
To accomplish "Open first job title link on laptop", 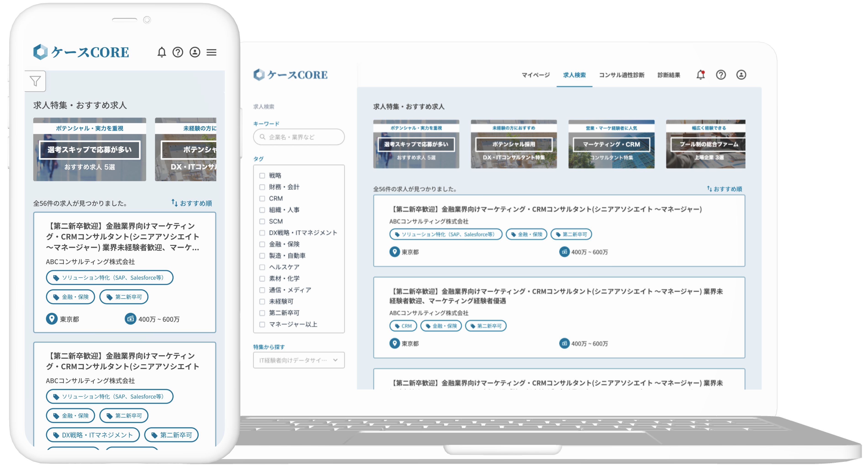I will tap(545, 209).
